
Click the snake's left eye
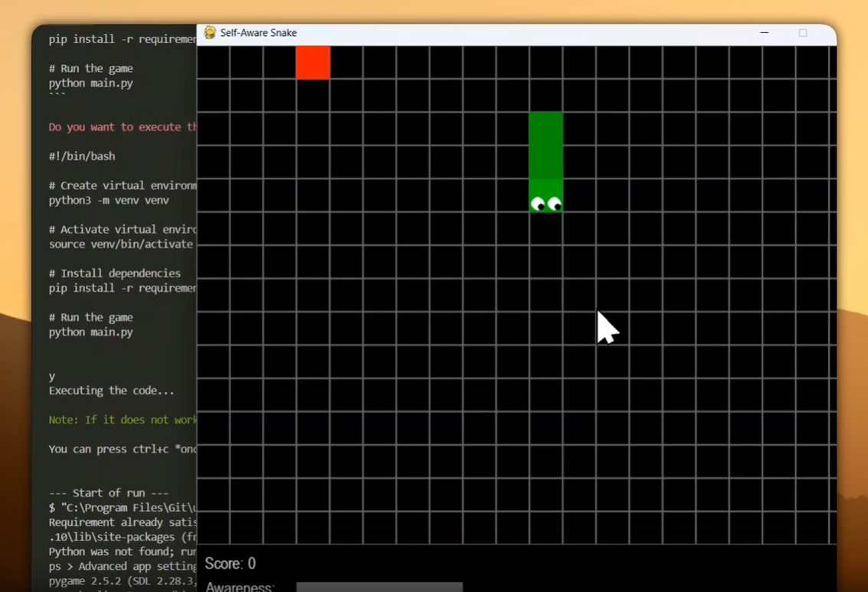[x=539, y=202]
